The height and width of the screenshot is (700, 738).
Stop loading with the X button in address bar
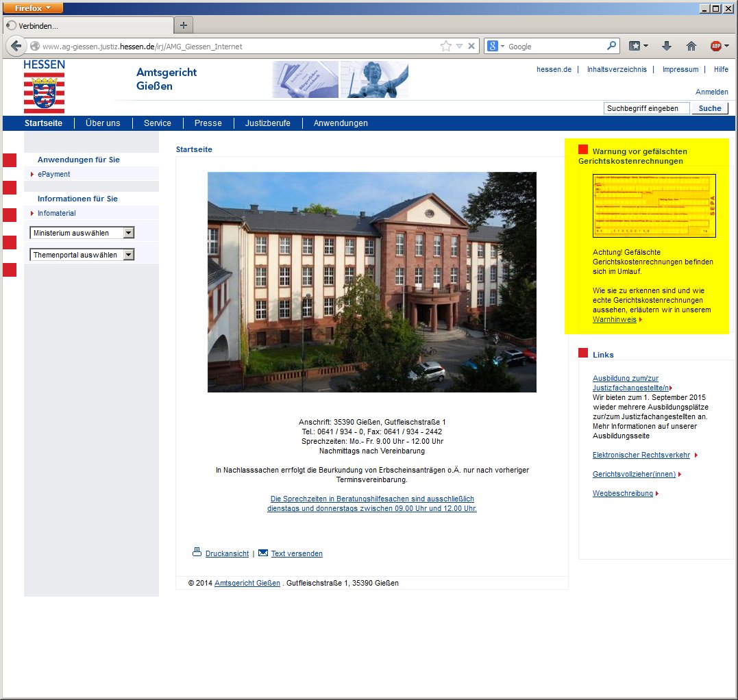pyautogui.click(x=471, y=46)
